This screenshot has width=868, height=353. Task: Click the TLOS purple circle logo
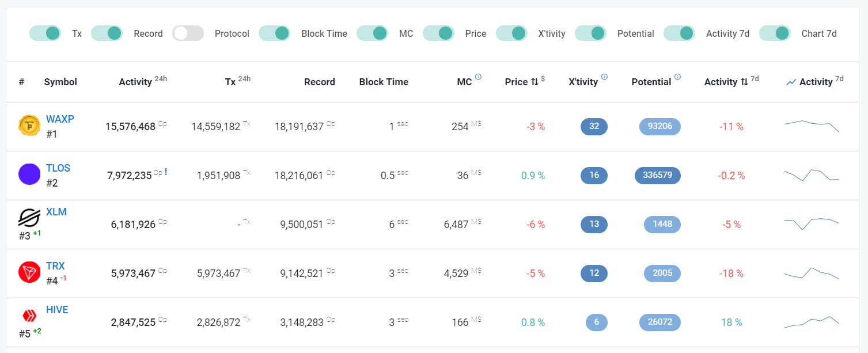point(29,174)
